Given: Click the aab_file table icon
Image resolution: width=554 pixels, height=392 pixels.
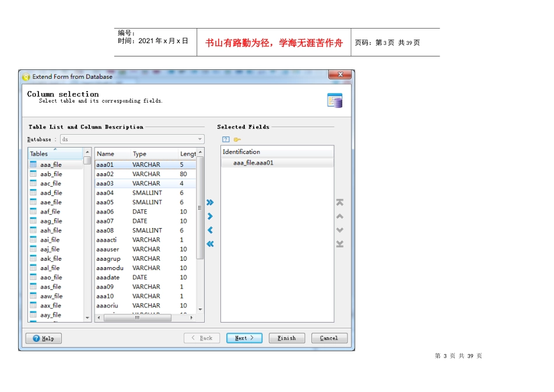Looking at the screenshot, I should [33, 174].
